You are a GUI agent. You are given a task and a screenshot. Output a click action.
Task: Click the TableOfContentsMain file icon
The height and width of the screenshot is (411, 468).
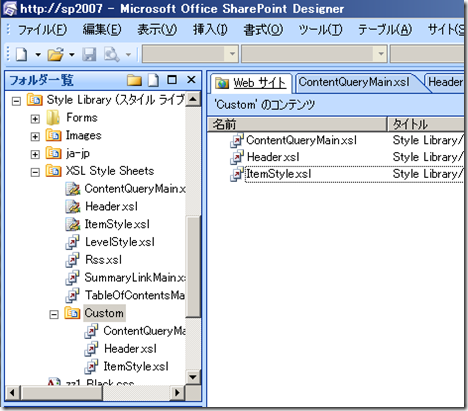(72, 295)
